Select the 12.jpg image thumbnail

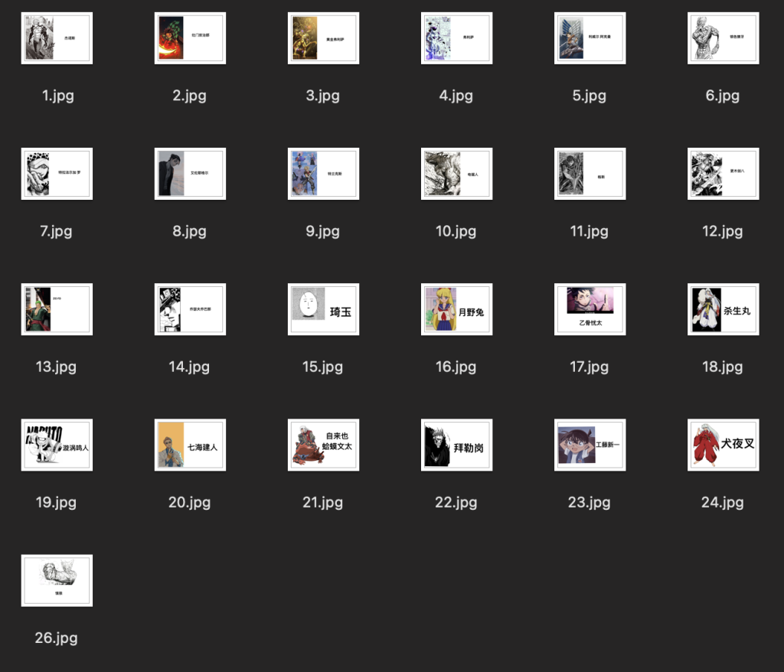(723, 174)
